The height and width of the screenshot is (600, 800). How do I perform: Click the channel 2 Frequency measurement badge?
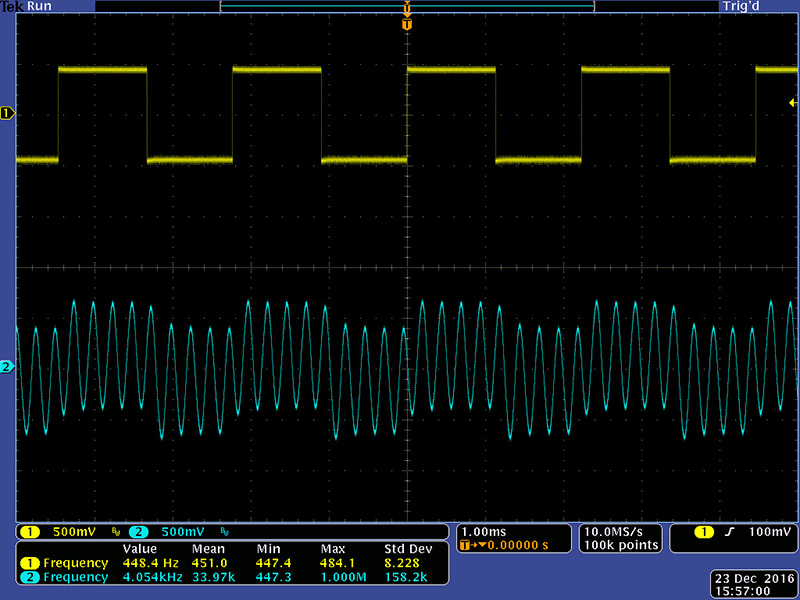[x=31, y=577]
